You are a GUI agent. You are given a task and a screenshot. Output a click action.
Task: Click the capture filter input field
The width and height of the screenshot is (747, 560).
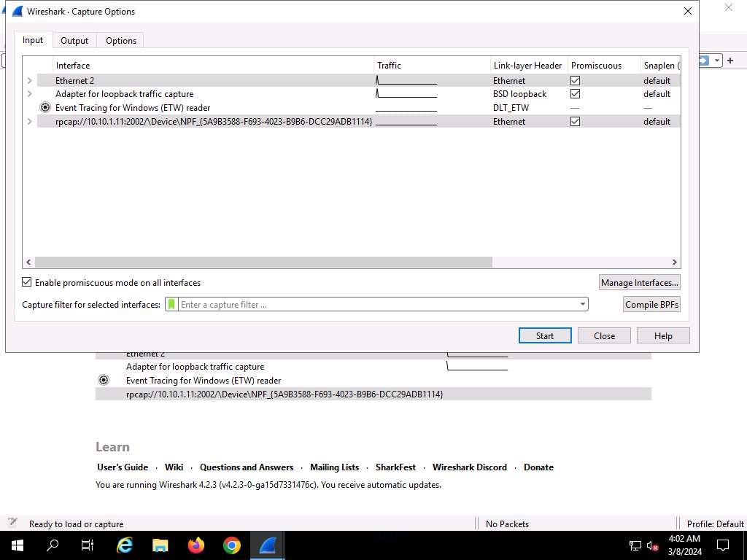tap(376, 305)
